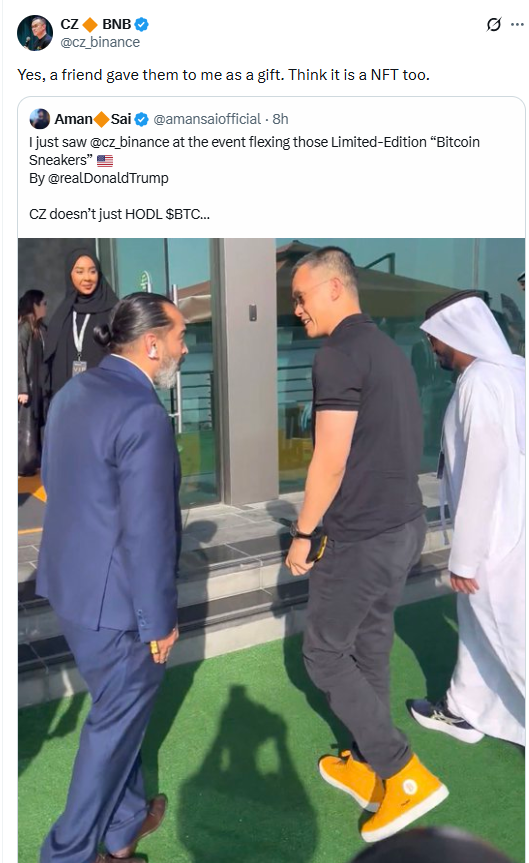Click Aman Sai's small avatar
The width and height of the screenshot is (529, 863).
(40, 119)
